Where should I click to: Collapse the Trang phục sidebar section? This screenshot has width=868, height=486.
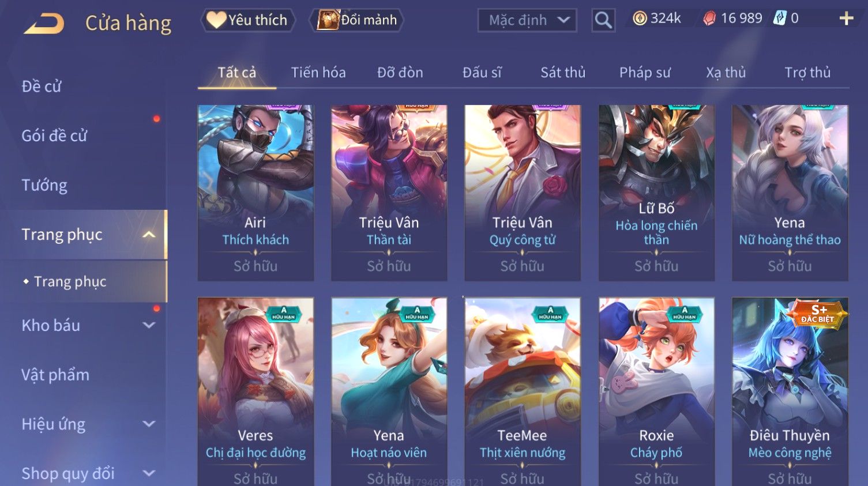tap(149, 235)
